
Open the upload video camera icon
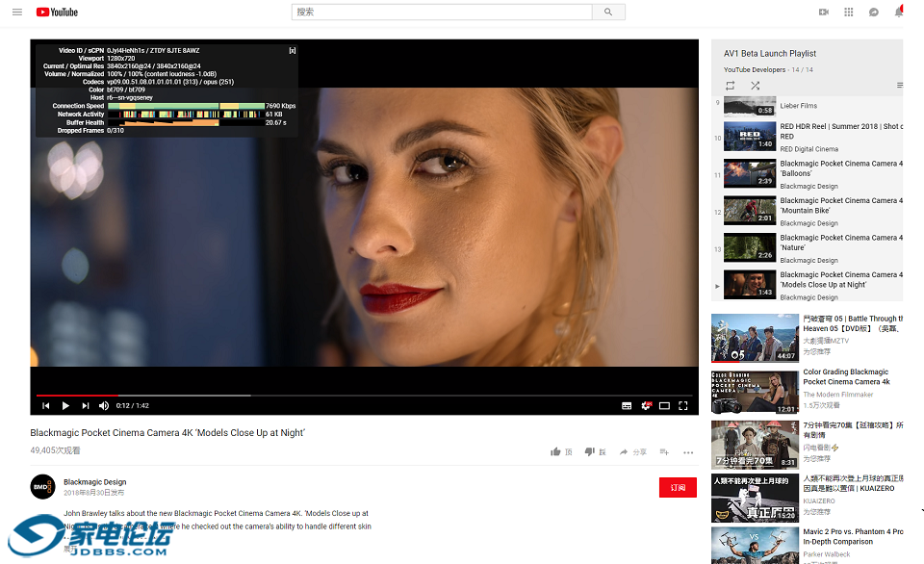(x=823, y=12)
